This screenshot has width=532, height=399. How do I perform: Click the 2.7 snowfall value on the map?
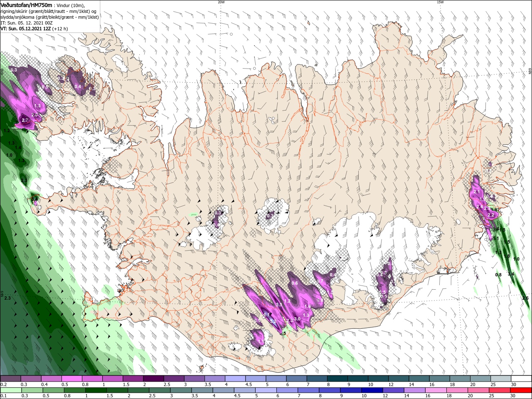coord(25,120)
